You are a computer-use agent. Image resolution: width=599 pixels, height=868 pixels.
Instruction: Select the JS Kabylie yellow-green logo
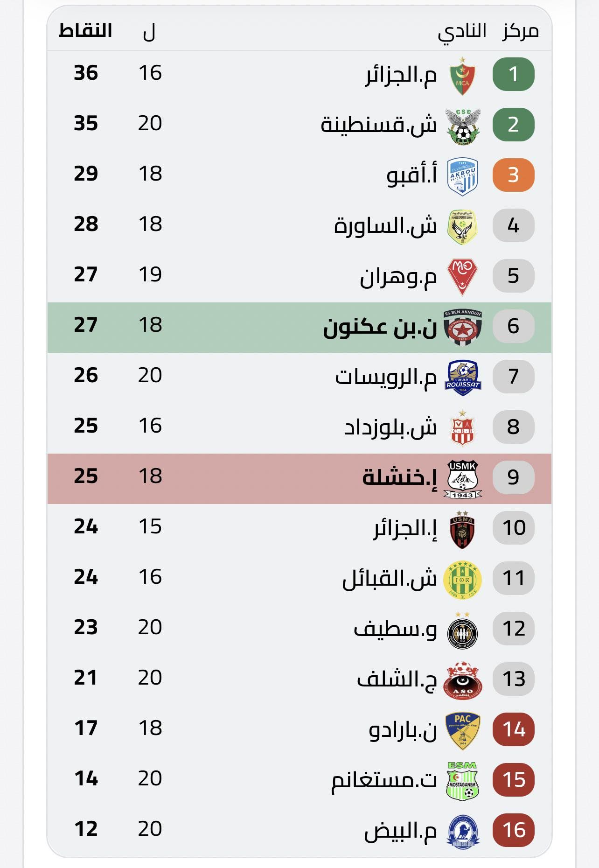(462, 580)
